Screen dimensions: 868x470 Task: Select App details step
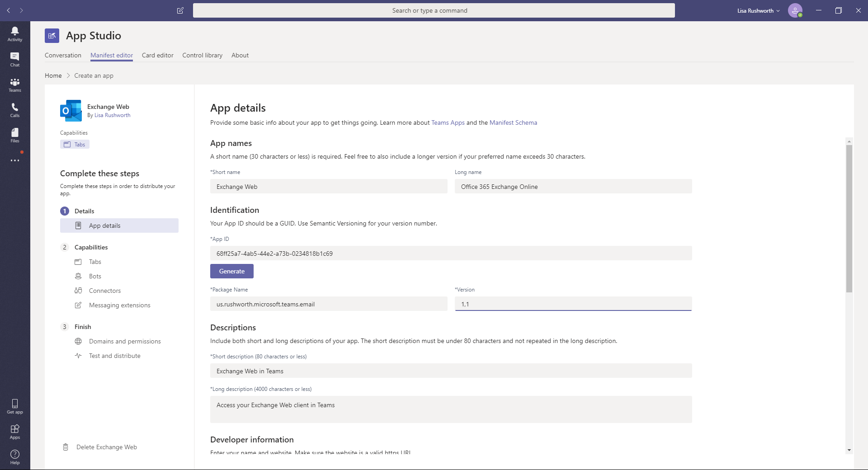click(x=119, y=226)
